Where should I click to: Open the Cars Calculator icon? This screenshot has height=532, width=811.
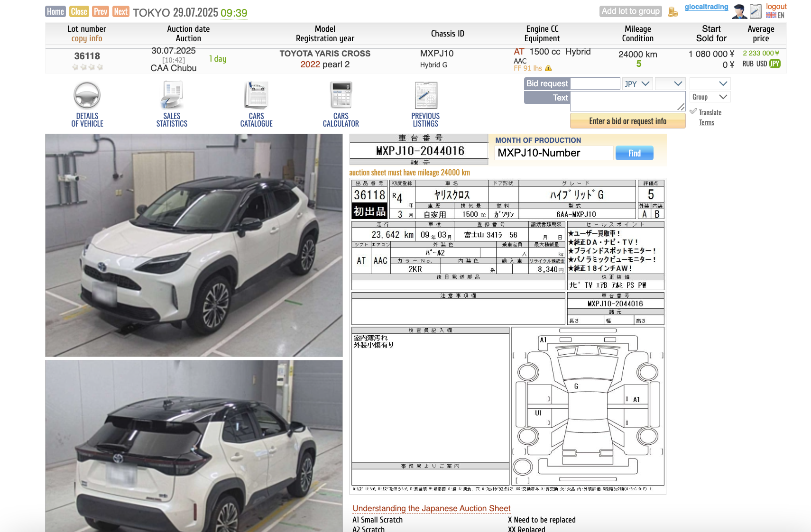[x=341, y=95]
